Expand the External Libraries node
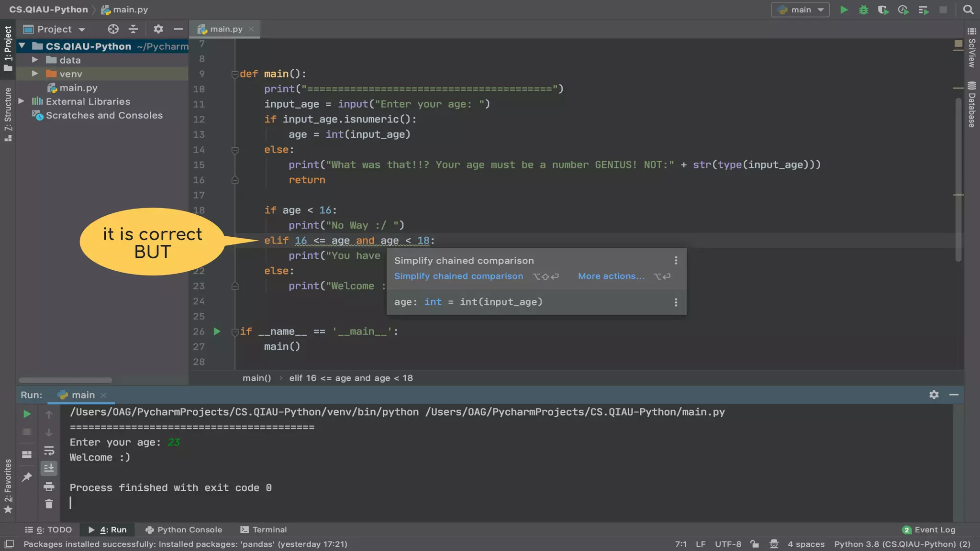 coord(22,101)
